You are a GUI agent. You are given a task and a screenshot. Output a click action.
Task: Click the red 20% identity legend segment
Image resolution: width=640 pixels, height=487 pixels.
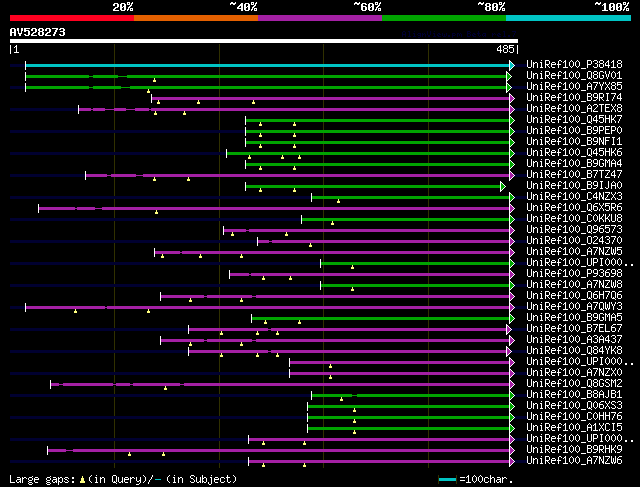tap(72, 18)
